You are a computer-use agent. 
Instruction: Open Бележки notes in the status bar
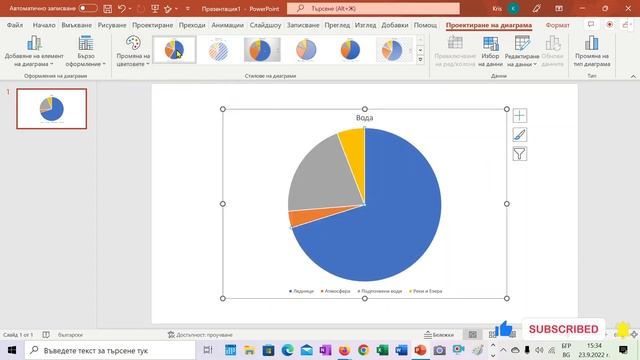pyautogui.click(x=439, y=335)
